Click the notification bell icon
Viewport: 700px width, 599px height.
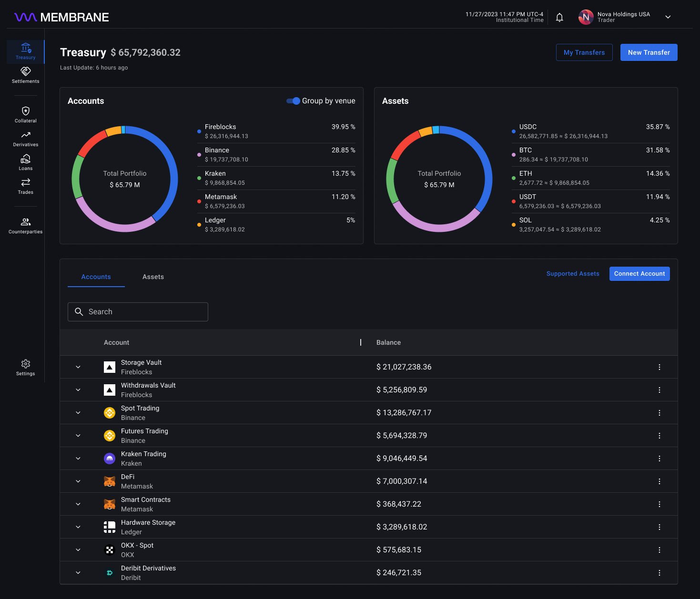pyautogui.click(x=559, y=17)
